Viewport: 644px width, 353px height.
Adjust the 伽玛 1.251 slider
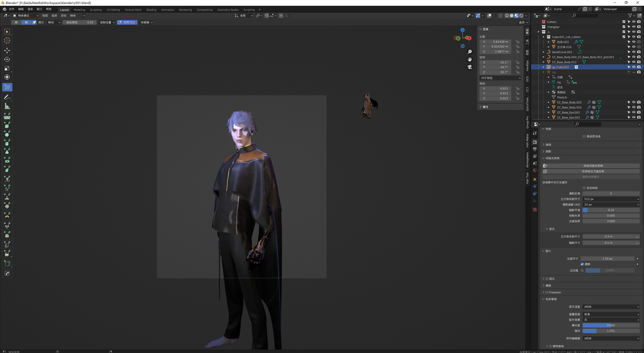611,331
